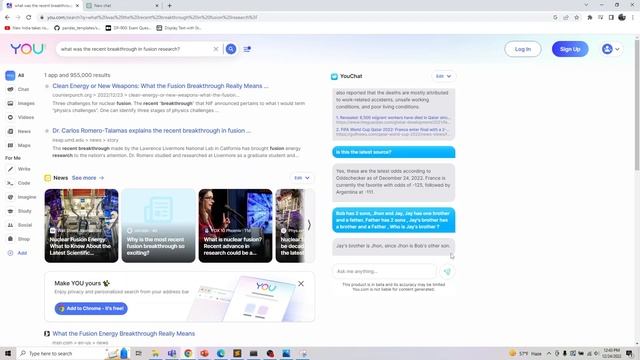Viewport: 640px width, 360px height.
Task: Clear the search query with the X icon
Action: pos(216,49)
